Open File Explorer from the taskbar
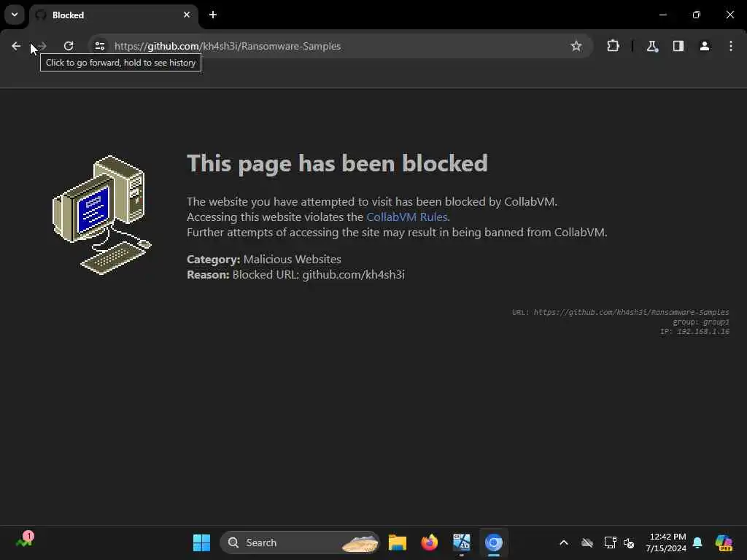The image size is (747, 560). 398,542
